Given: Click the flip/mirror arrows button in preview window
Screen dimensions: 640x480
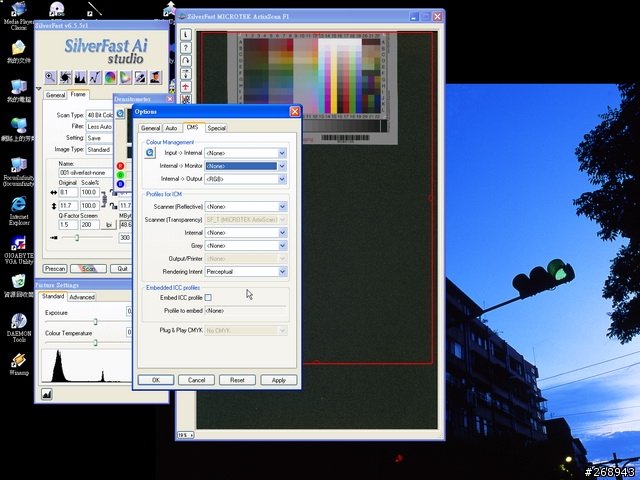Looking at the screenshot, I should pyautogui.click(x=186, y=74).
